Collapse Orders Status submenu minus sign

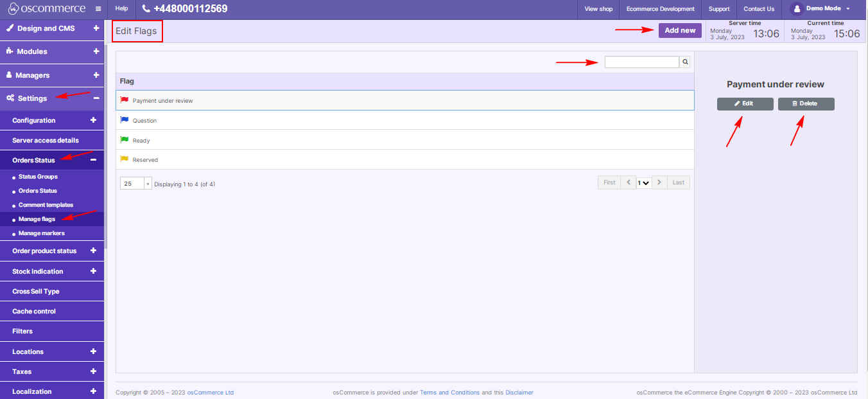click(93, 160)
